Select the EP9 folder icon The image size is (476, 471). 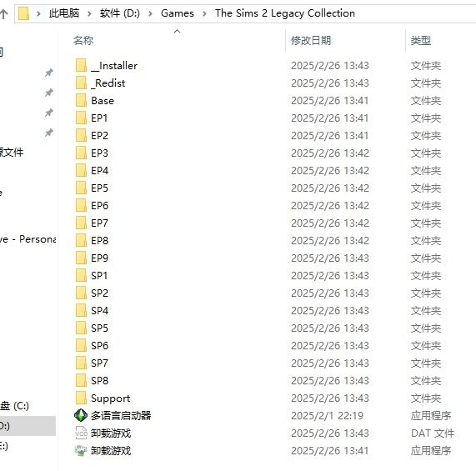(81, 258)
